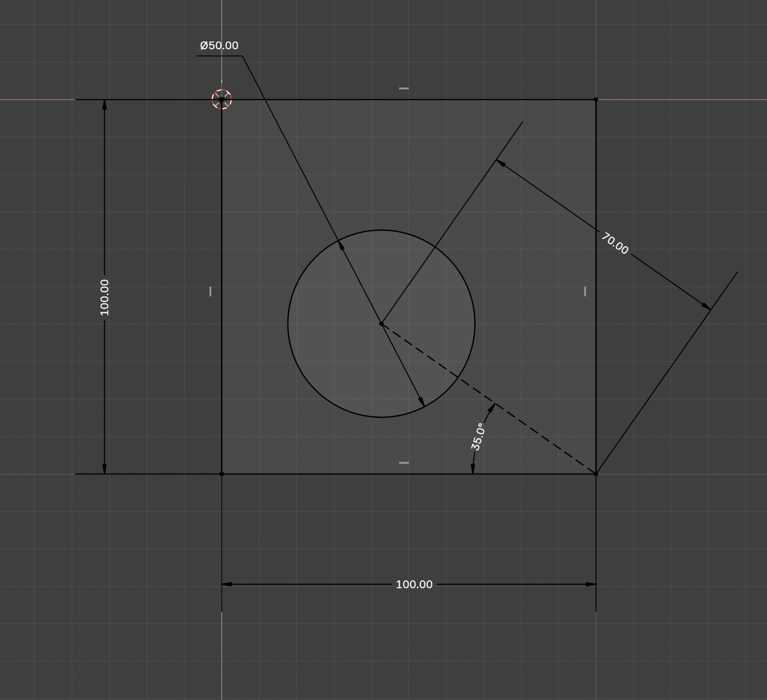Select the horizontal 100.00 width dimension label

click(x=414, y=584)
